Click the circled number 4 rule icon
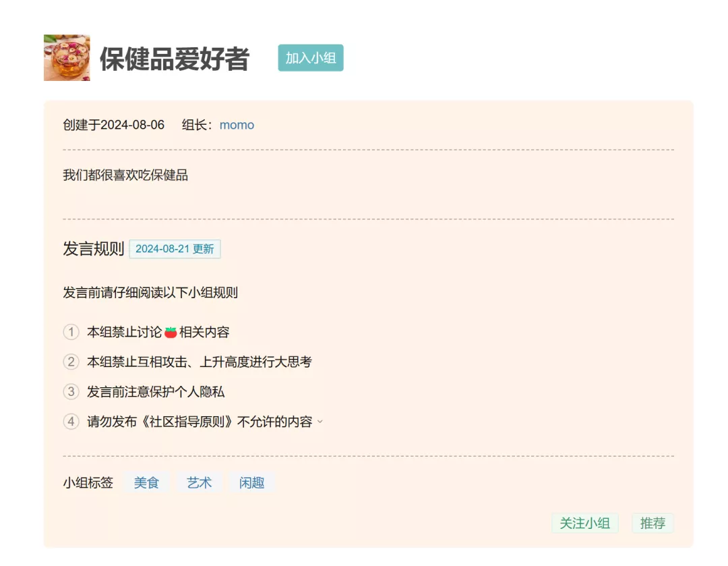This screenshot has height=566, width=728. [71, 422]
